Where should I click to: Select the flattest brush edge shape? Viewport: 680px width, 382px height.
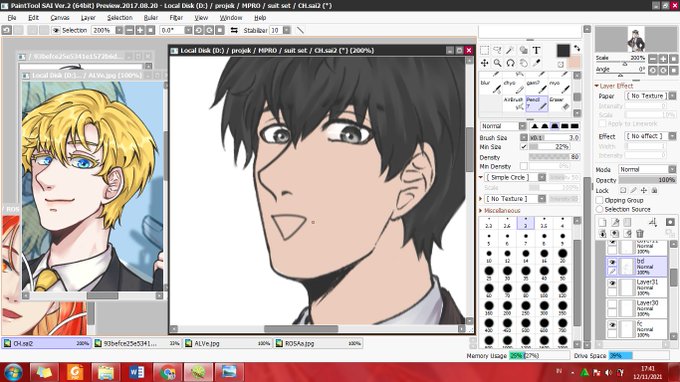point(574,126)
